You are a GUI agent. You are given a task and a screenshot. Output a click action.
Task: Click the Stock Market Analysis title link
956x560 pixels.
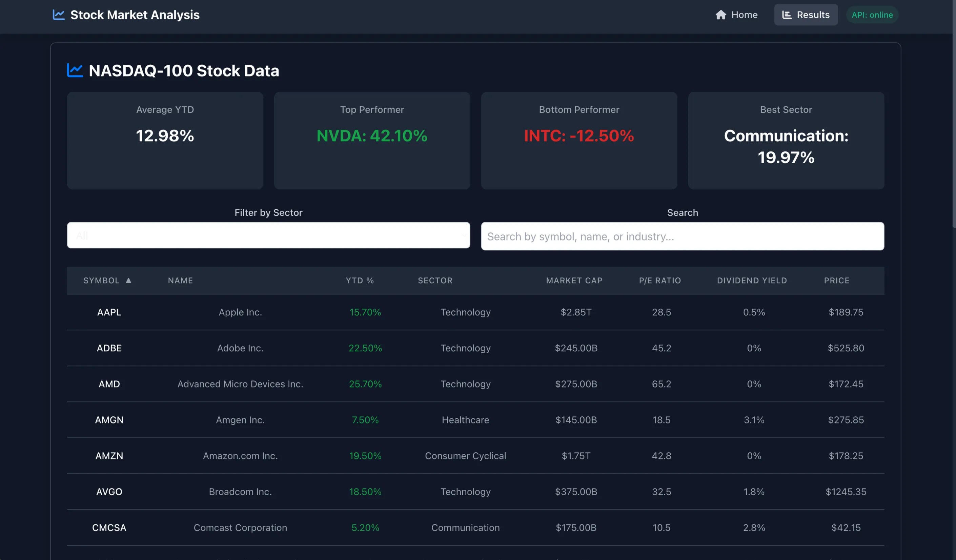click(135, 15)
